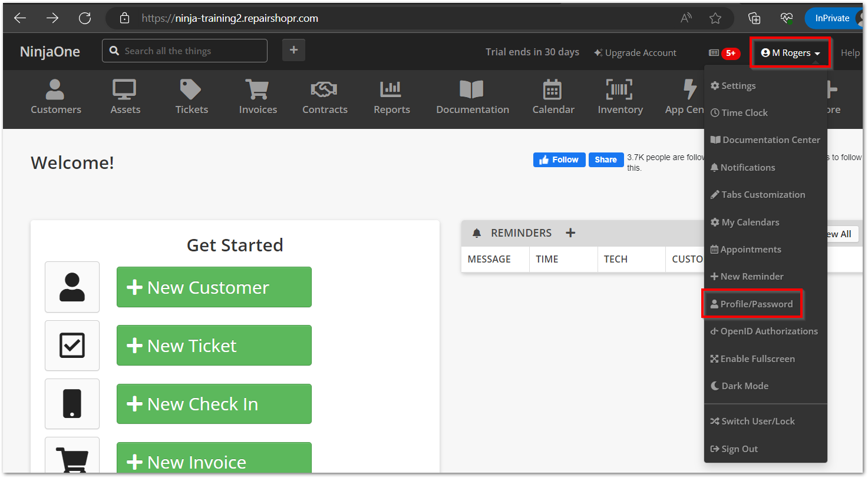Select Profile/Password menu item
The height and width of the screenshot is (478, 868).
click(x=756, y=304)
